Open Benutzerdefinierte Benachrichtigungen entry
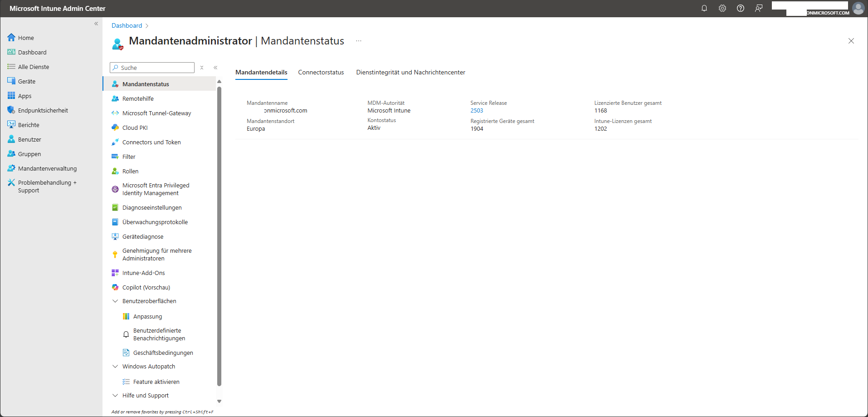 [159, 334]
